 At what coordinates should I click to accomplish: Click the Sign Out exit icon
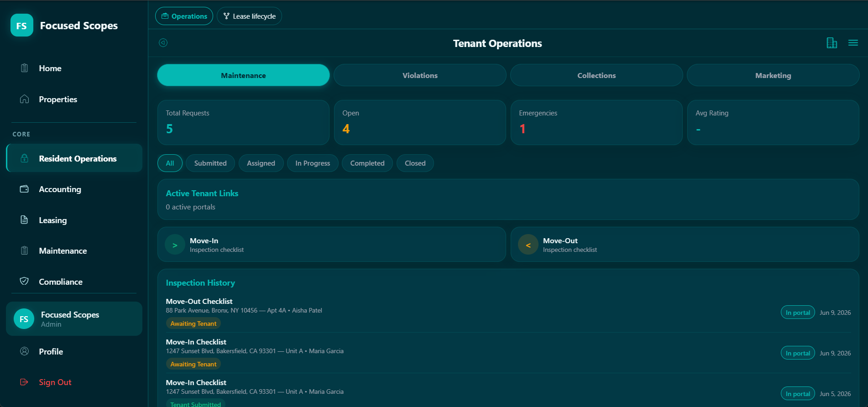click(25, 382)
